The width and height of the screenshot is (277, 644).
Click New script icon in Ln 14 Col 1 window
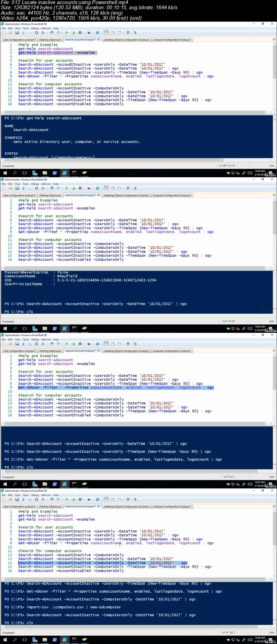point(4,500)
